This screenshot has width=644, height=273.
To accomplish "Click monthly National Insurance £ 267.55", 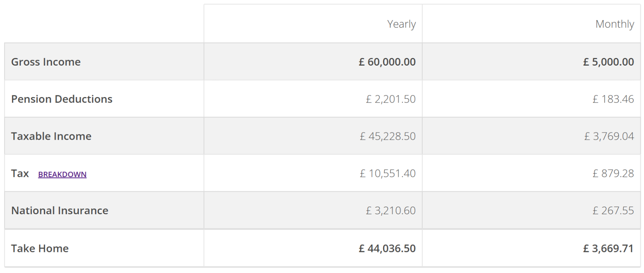I will (613, 211).
